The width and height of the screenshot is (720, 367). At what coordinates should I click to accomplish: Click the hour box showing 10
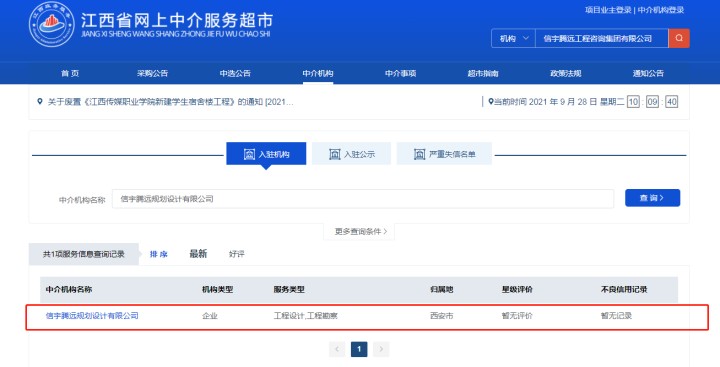[x=633, y=102]
